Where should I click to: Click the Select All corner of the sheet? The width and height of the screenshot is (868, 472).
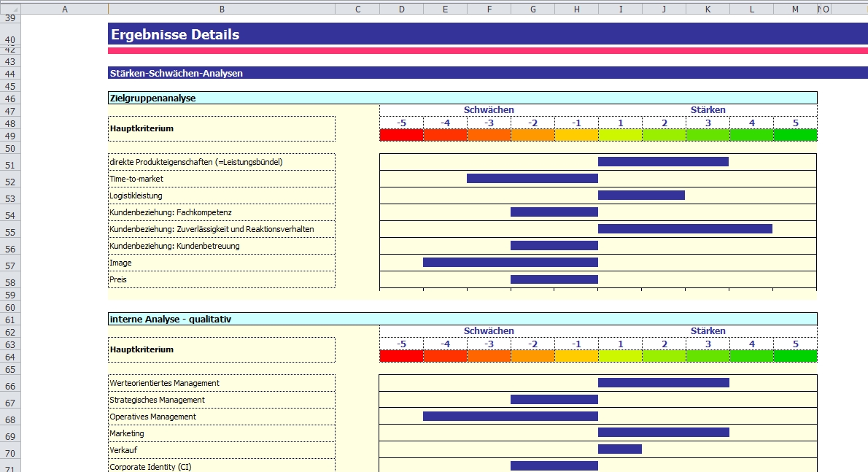pyautogui.click(x=9, y=9)
